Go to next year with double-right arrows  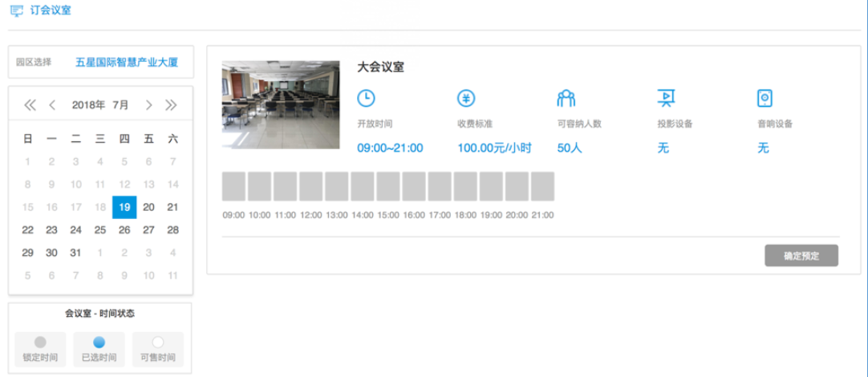(171, 105)
